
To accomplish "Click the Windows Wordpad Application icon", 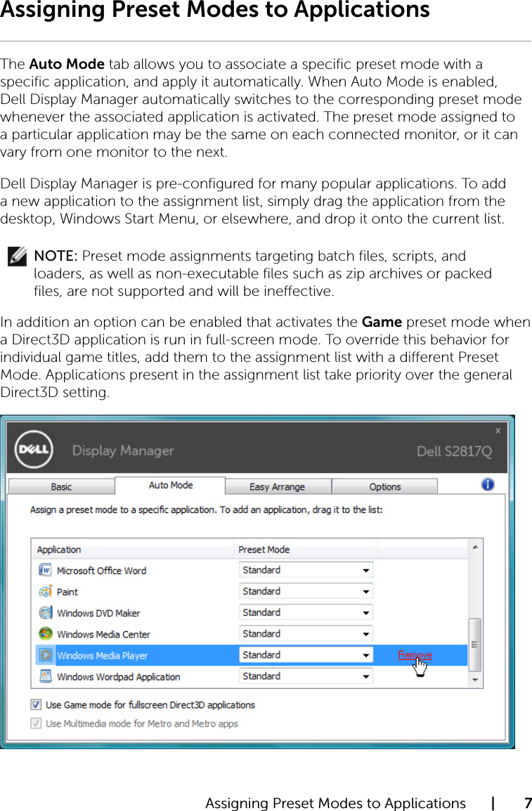I will [x=45, y=676].
